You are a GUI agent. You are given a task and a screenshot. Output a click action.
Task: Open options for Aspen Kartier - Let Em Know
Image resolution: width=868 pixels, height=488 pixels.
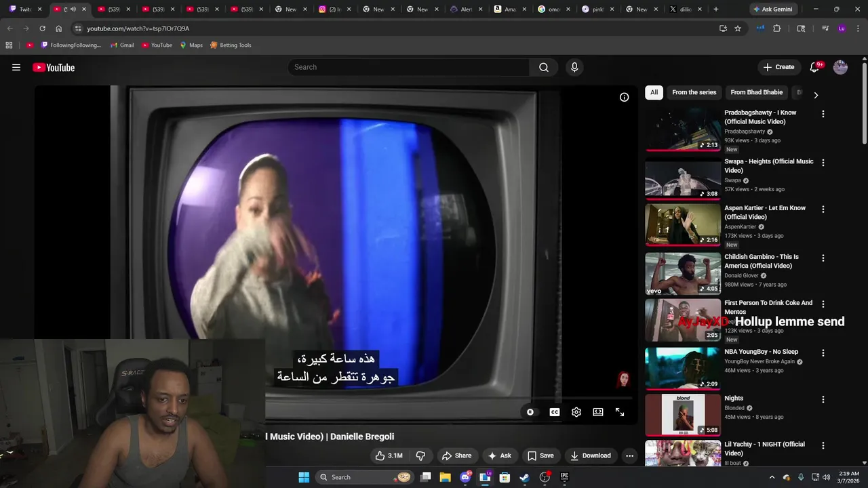823,209
